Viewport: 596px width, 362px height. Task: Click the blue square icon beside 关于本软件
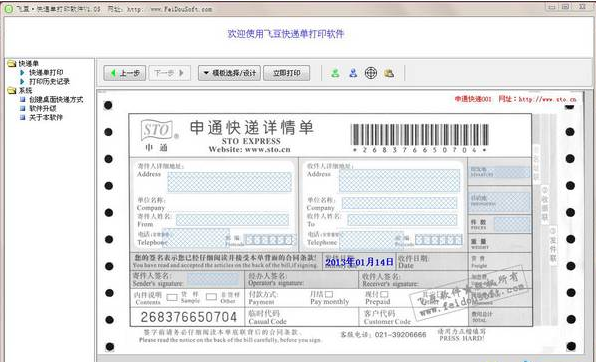[x=22, y=117]
